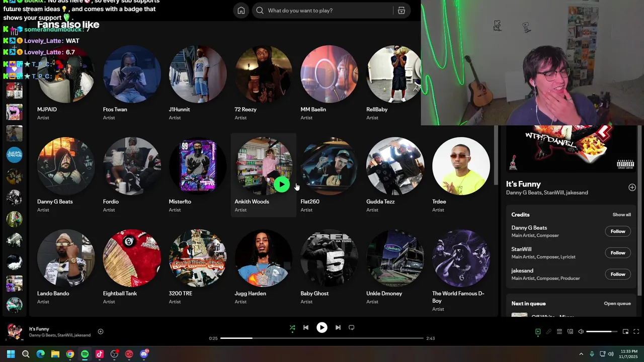
Task: Open the Misterfto artist card
Action: click(x=198, y=175)
